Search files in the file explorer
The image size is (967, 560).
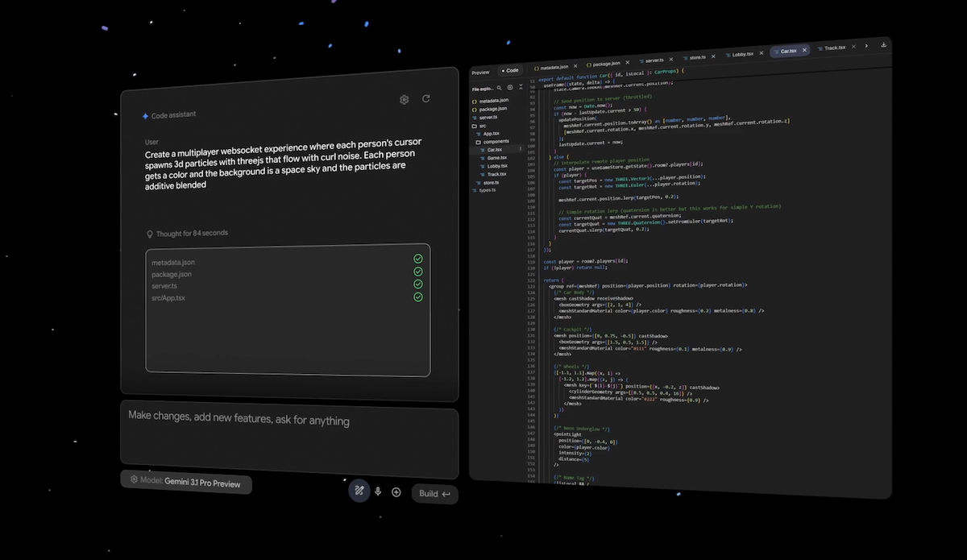(x=500, y=87)
